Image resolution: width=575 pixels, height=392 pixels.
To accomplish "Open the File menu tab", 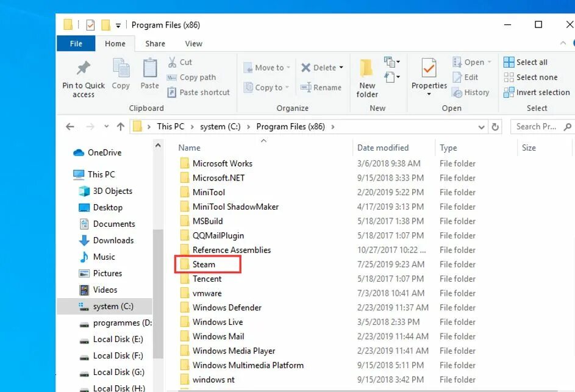I will pyautogui.click(x=76, y=44).
